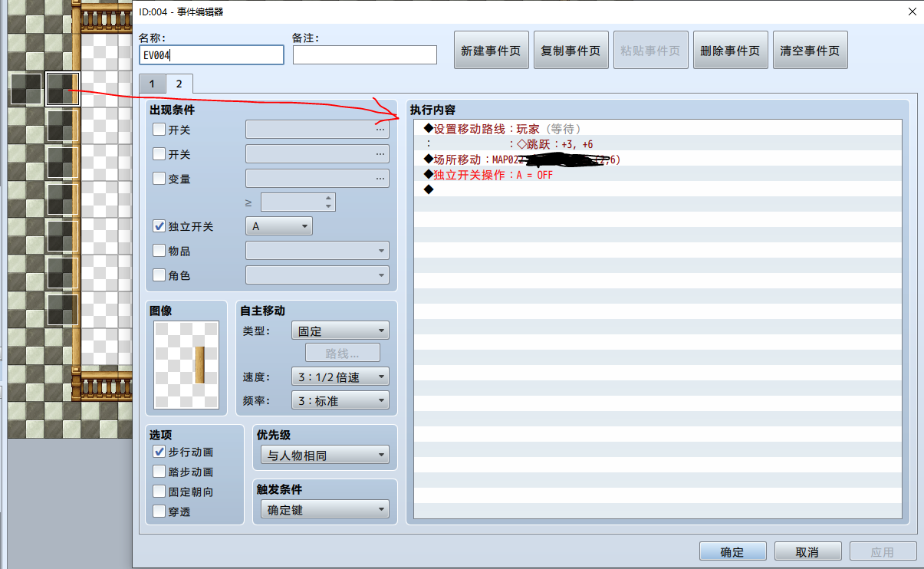Viewport: 924px width, 569px height.
Task: Enable the 角色 condition checkbox
Action: (159, 275)
